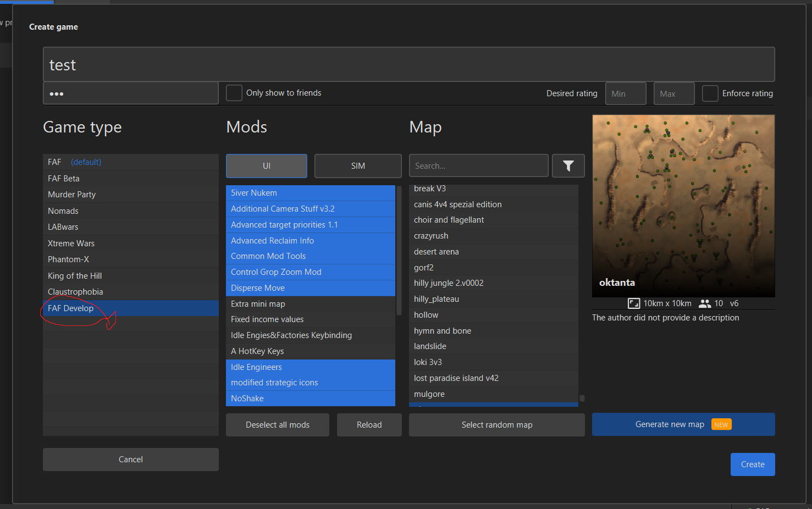Select LABwars game type
The width and height of the screenshot is (812, 509).
point(131,227)
